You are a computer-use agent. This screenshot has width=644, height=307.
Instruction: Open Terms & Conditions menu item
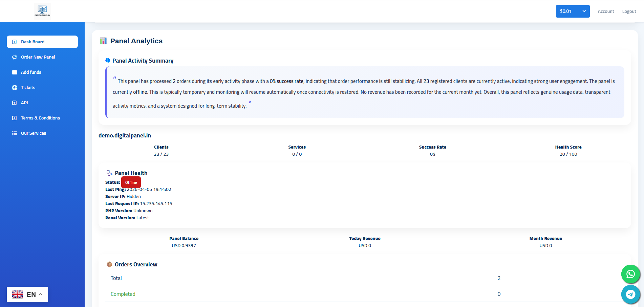(40, 118)
